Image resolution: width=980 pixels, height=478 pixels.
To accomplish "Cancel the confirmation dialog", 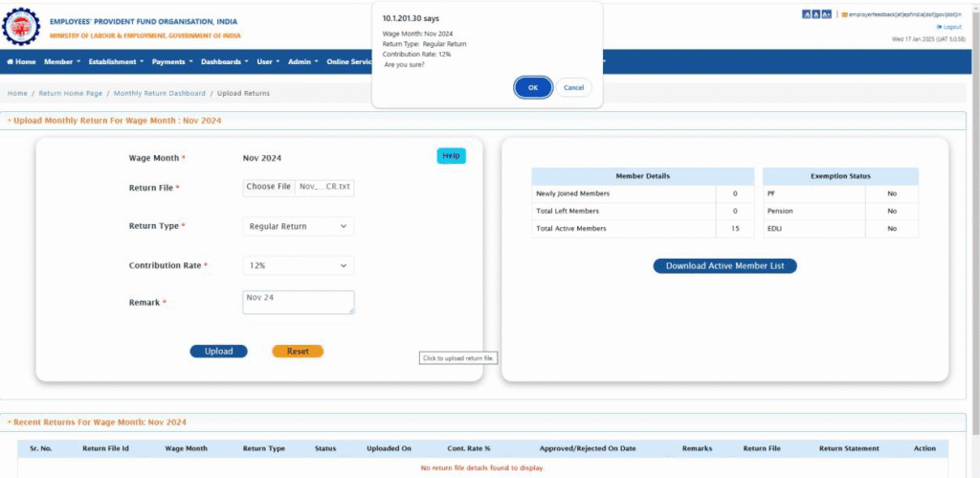I will click(573, 87).
